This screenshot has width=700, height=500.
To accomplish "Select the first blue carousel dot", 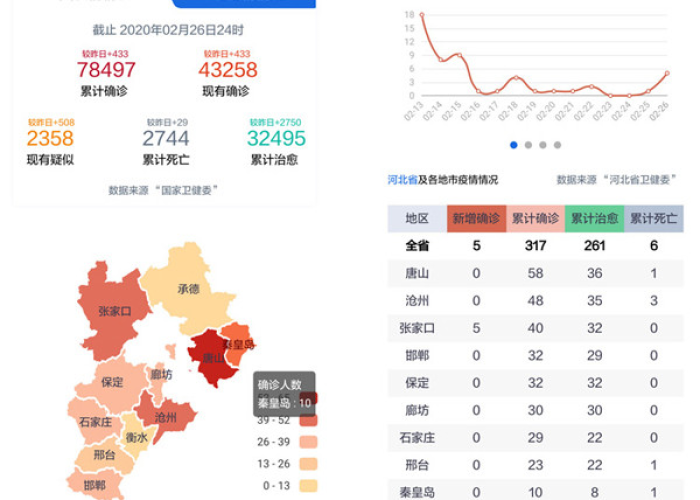I will pos(513,145).
